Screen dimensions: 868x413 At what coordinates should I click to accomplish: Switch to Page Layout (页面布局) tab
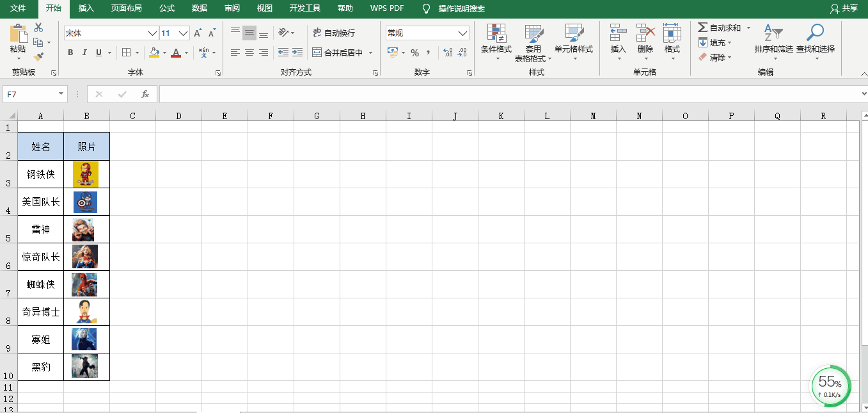tap(127, 8)
